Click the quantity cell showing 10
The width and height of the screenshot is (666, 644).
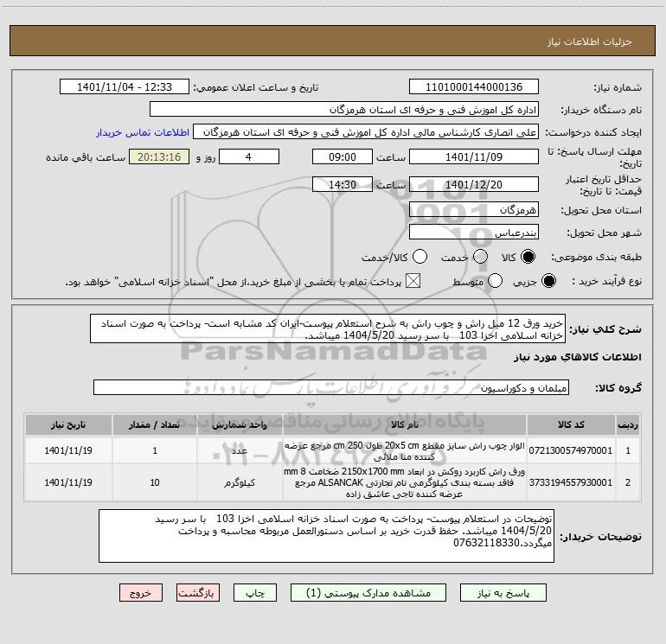tap(155, 482)
